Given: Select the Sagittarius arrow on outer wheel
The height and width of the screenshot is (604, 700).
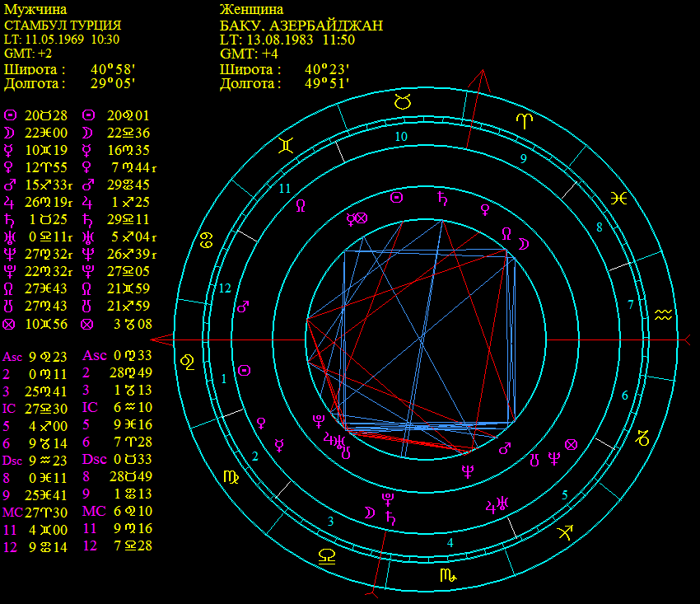Looking at the screenshot, I should 566,533.
